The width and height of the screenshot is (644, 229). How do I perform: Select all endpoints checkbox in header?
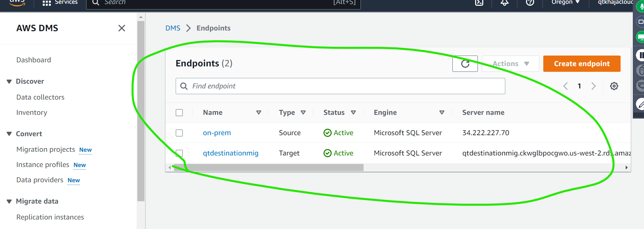coord(179,112)
